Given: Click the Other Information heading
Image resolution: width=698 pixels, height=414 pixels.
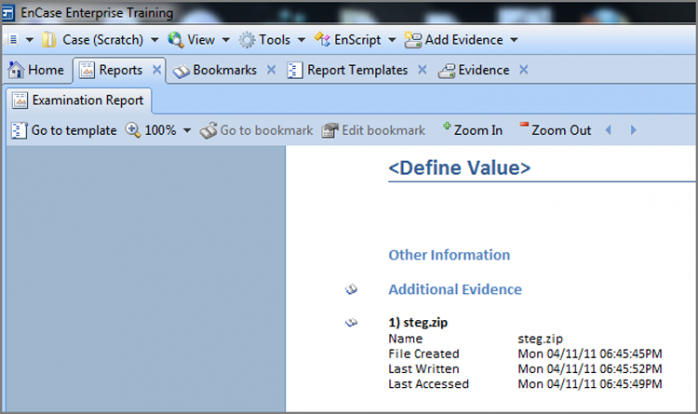Looking at the screenshot, I should point(449,255).
